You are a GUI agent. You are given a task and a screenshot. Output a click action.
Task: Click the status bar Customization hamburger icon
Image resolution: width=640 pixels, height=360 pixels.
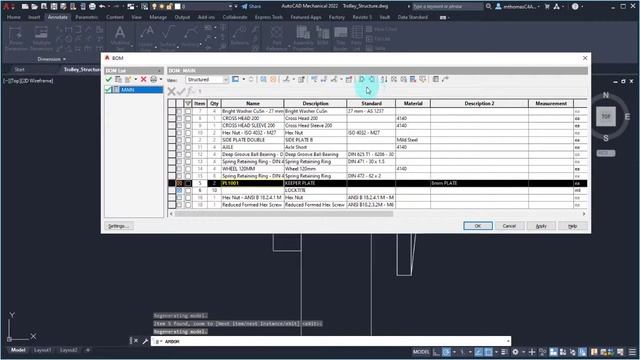[632, 352]
